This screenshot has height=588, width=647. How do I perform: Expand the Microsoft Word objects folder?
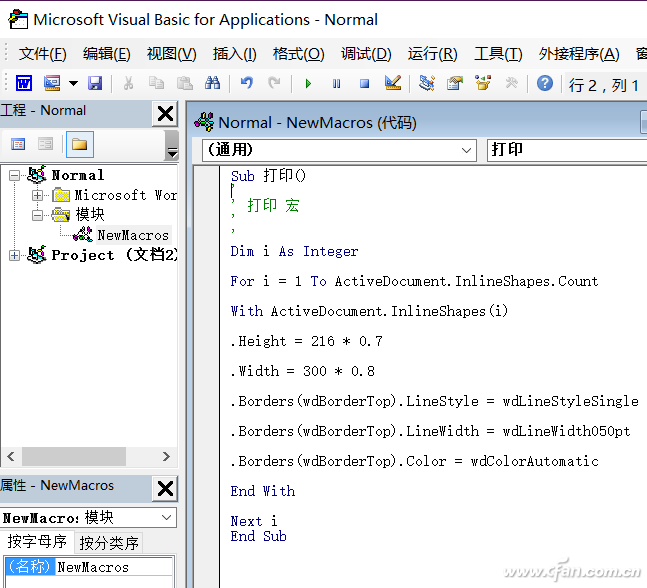(38, 195)
